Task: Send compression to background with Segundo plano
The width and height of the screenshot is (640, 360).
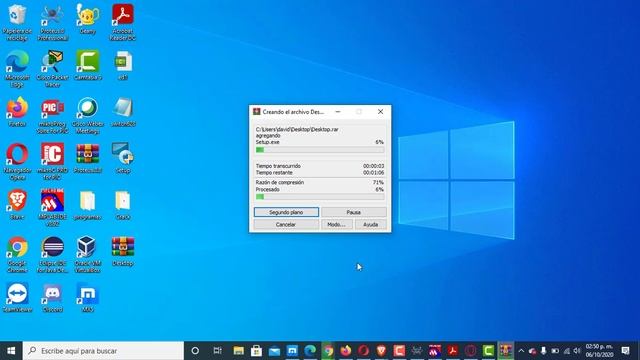Action: pyautogui.click(x=286, y=212)
